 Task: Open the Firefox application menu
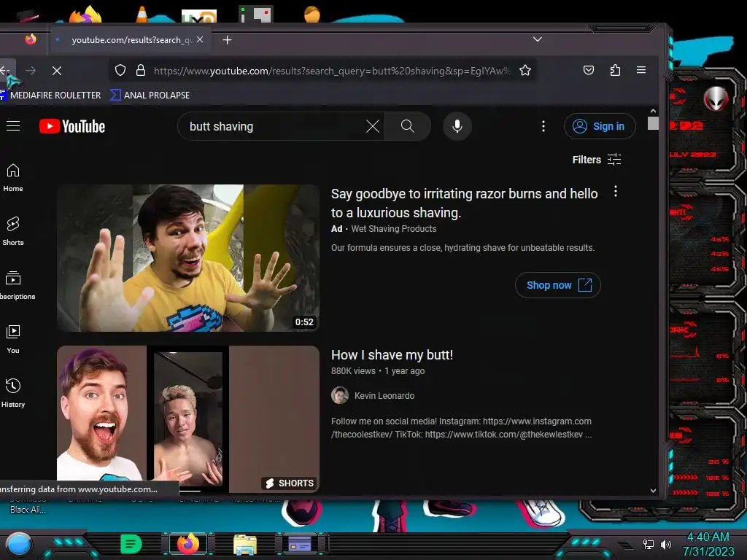[x=641, y=71]
